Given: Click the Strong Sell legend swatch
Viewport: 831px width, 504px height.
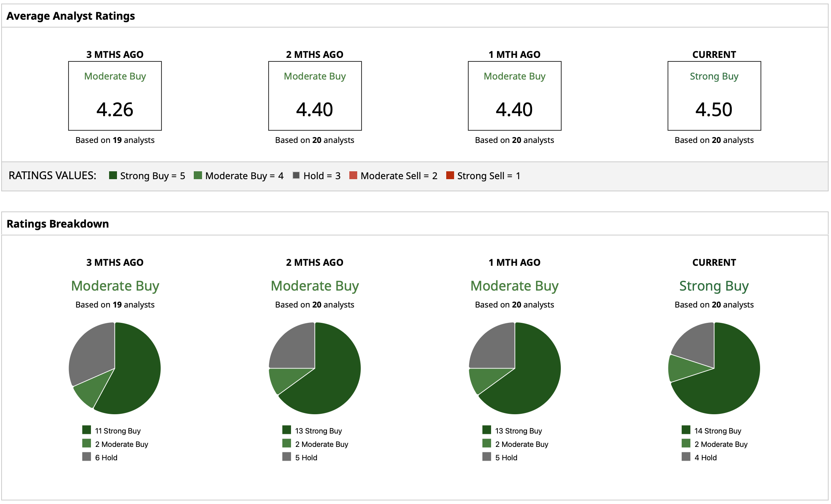Looking at the screenshot, I should tap(450, 175).
